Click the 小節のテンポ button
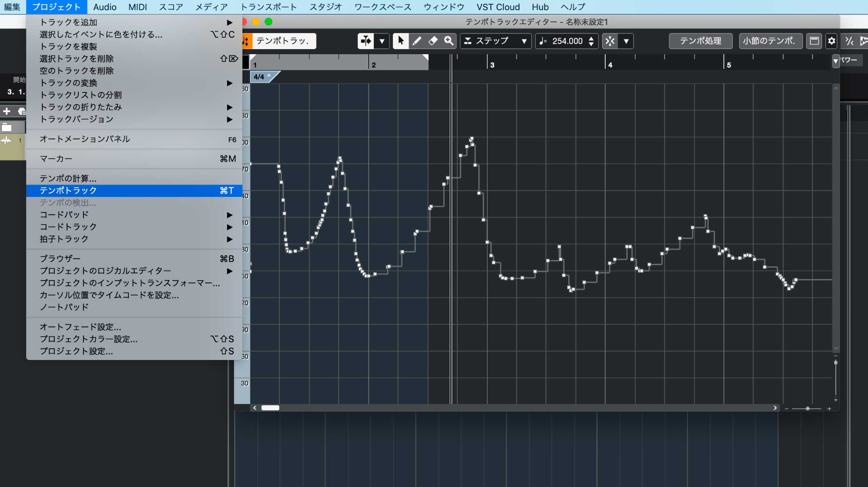Image resolution: width=868 pixels, height=487 pixels. click(x=771, y=41)
